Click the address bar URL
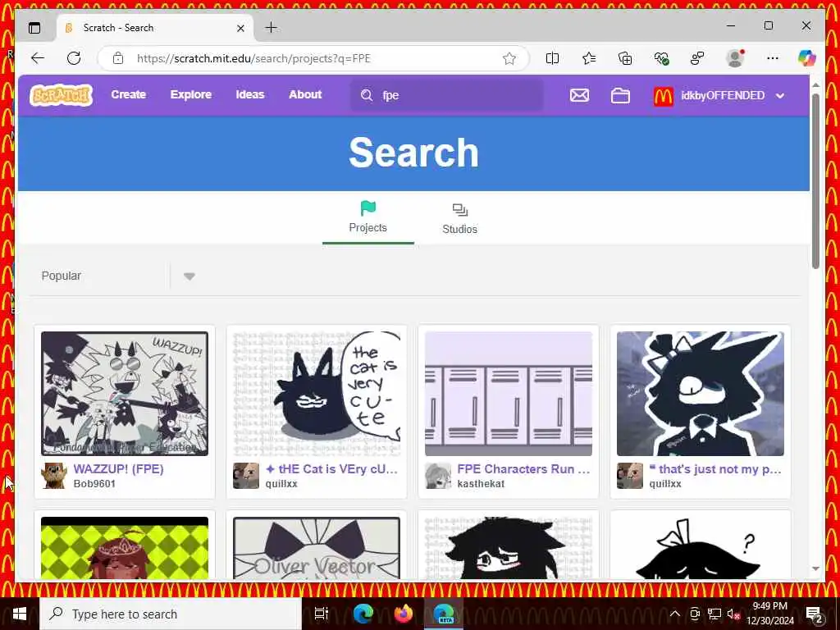This screenshot has height=630, width=840. pos(253,58)
